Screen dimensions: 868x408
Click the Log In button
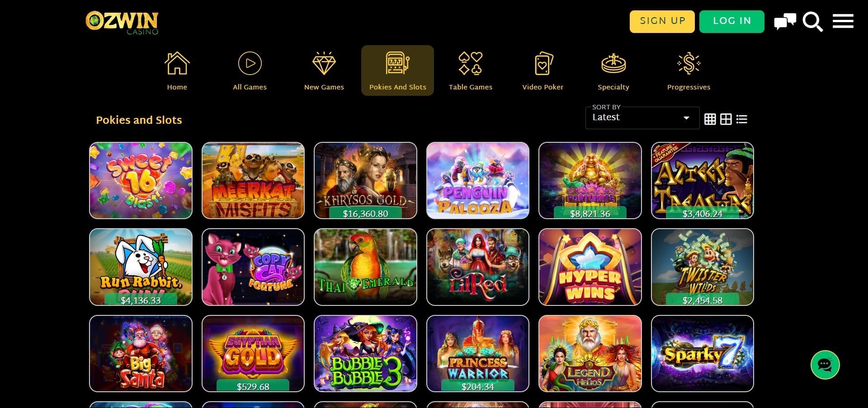[732, 22]
